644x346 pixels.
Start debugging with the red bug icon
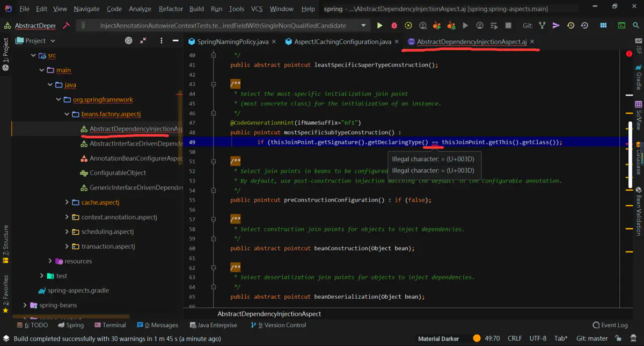coord(394,26)
